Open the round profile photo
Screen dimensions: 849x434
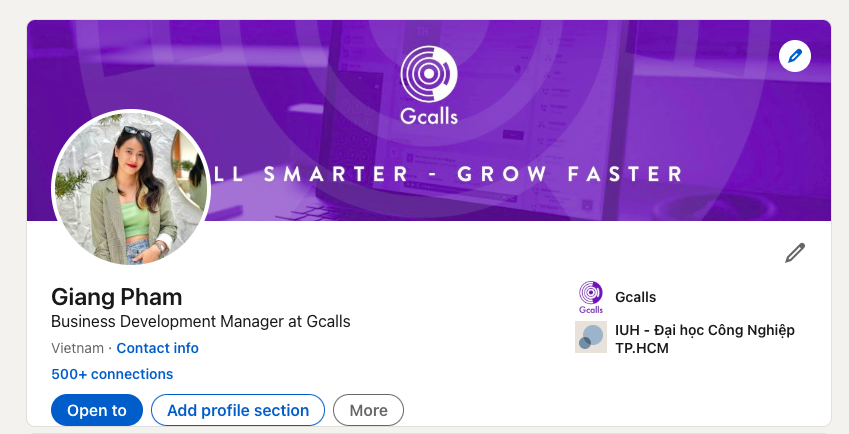click(131, 188)
